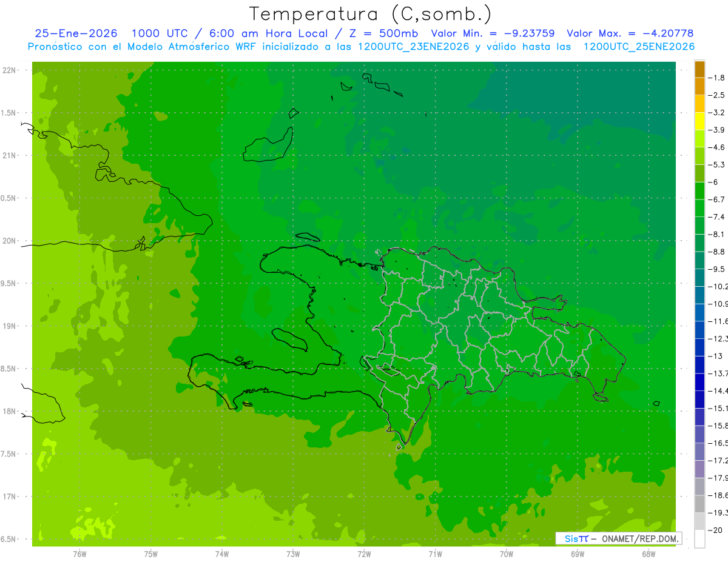728x562 pixels.
Task: Select 'Valor Max. = -4.20778' text
Action: click(x=630, y=33)
